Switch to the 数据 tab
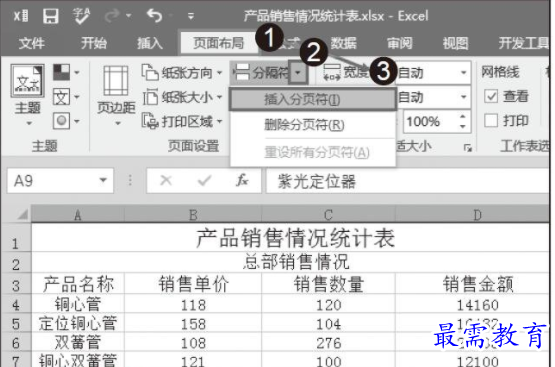 click(343, 43)
